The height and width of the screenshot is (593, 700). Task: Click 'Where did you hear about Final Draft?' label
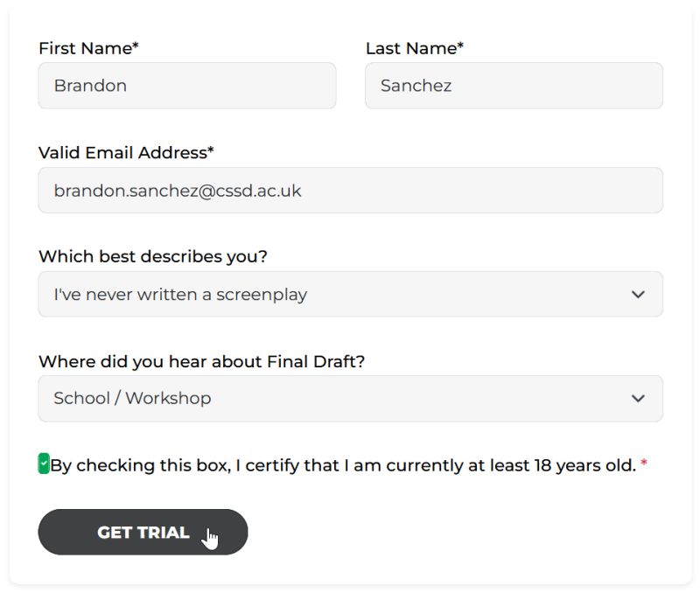[202, 361]
